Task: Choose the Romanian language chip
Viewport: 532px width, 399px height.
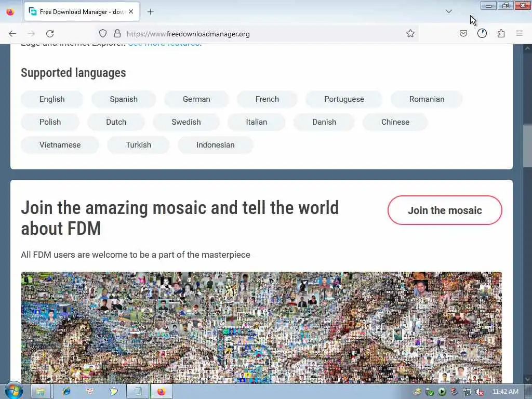Action: pos(427,99)
